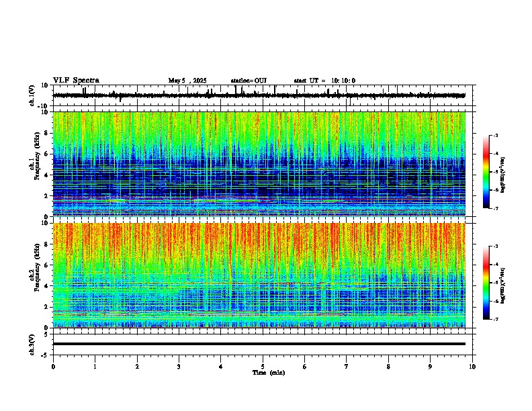Viewport: 532px width, 411px height.
Task: Click inside the ch.2 spectrogram panel
Action: click(x=259, y=275)
